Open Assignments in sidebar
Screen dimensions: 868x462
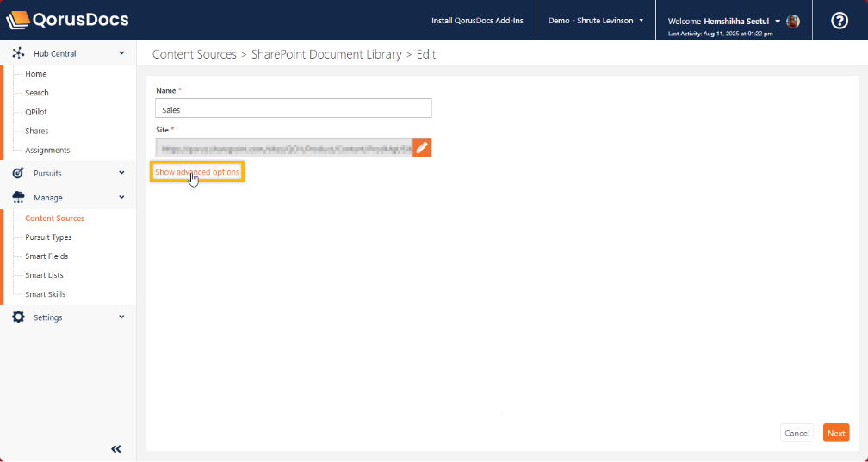pos(47,150)
